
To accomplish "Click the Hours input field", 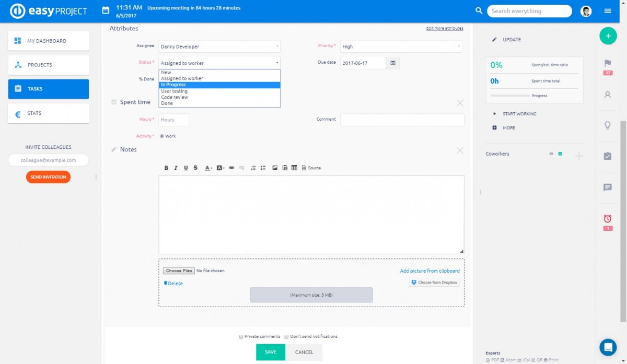I will tap(173, 120).
